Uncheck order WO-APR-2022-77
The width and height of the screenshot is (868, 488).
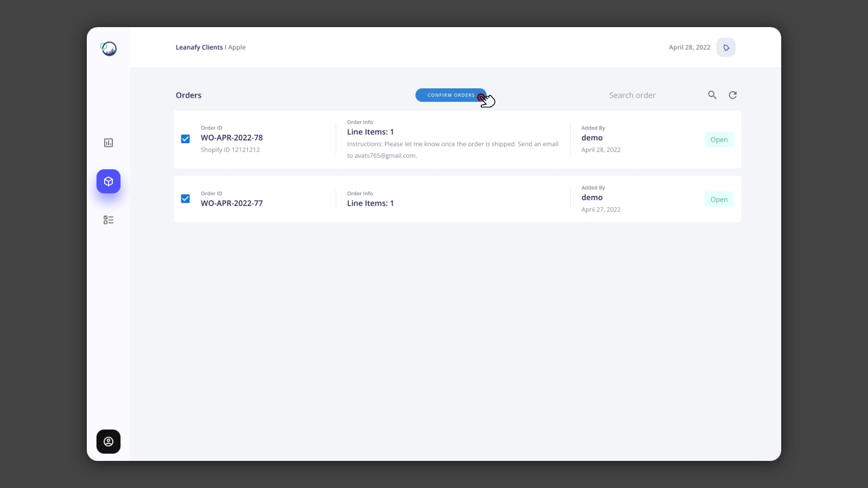pyautogui.click(x=186, y=198)
